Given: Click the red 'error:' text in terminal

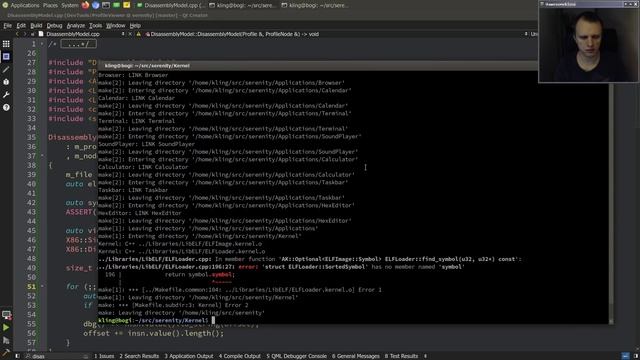Looking at the screenshot, I should pos(248,267).
